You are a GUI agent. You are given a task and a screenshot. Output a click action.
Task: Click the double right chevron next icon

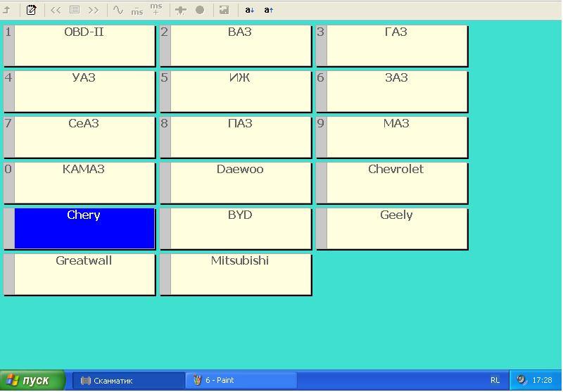(94, 10)
